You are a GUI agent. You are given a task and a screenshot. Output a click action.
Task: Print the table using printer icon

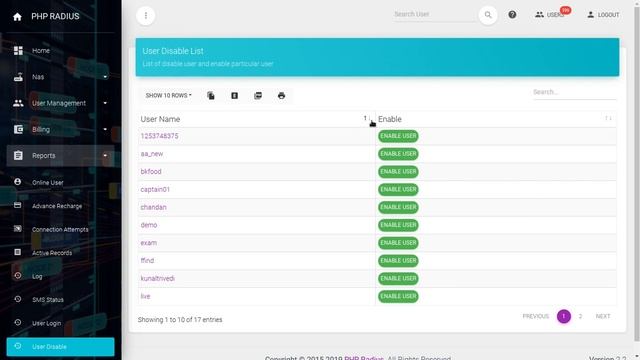pyautogui.click(x=281, y=96)
